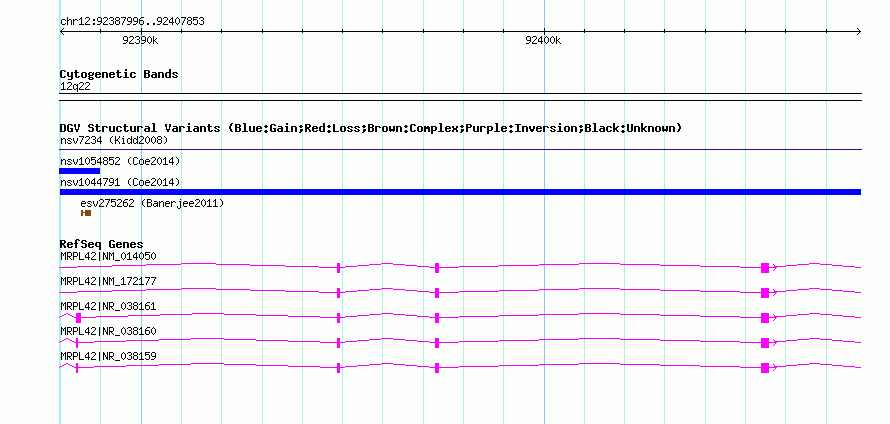Click the first exon of NR_038161
Viewport: 890px width, 424px height.
78,318
